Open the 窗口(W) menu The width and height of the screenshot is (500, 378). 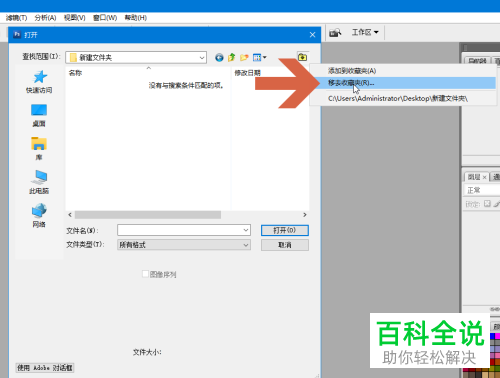tap(105, 18)
